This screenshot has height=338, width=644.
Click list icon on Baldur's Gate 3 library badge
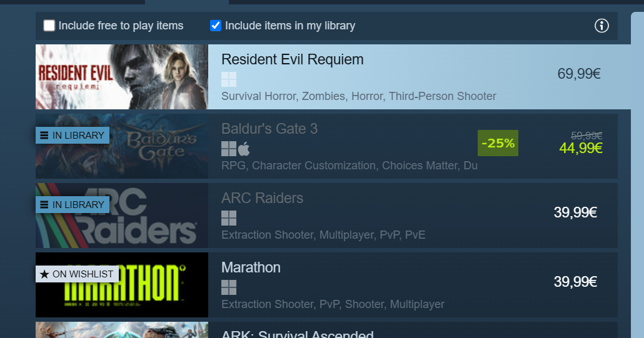44,136
